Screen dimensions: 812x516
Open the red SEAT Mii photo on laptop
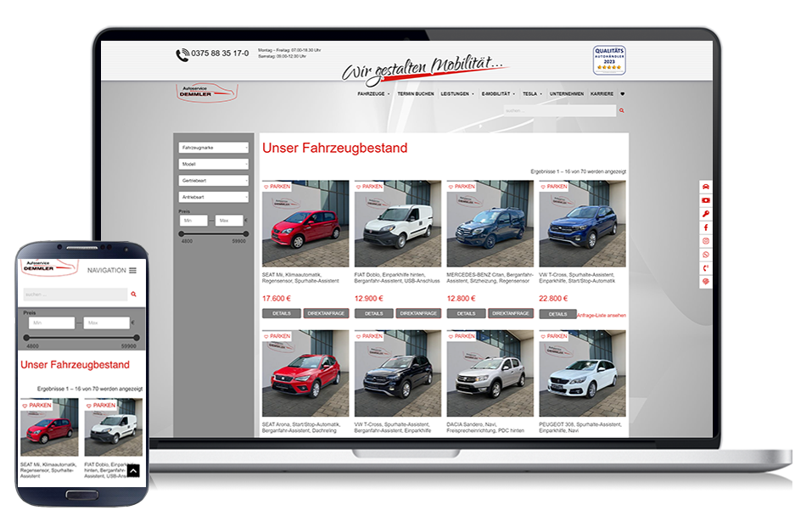305,224
